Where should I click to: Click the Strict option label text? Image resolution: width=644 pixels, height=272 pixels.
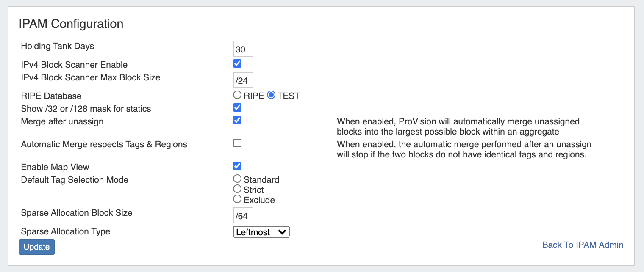click(254, 190)
